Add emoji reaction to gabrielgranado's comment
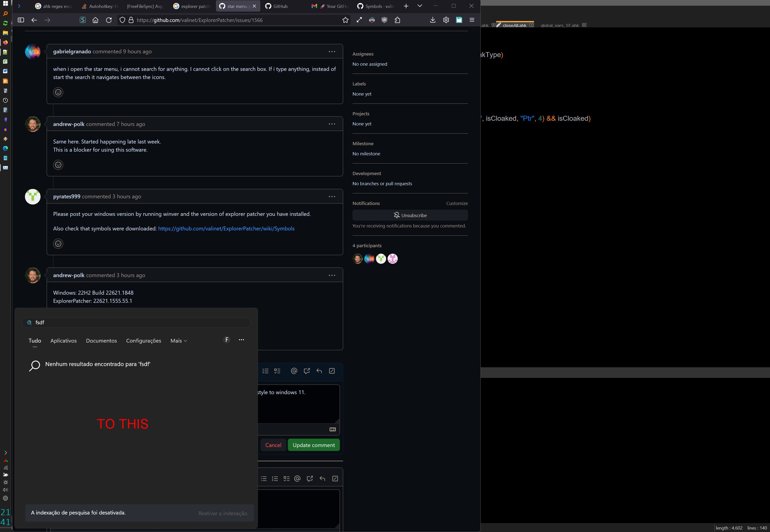 pyautogui.click(x=58, y=92)
